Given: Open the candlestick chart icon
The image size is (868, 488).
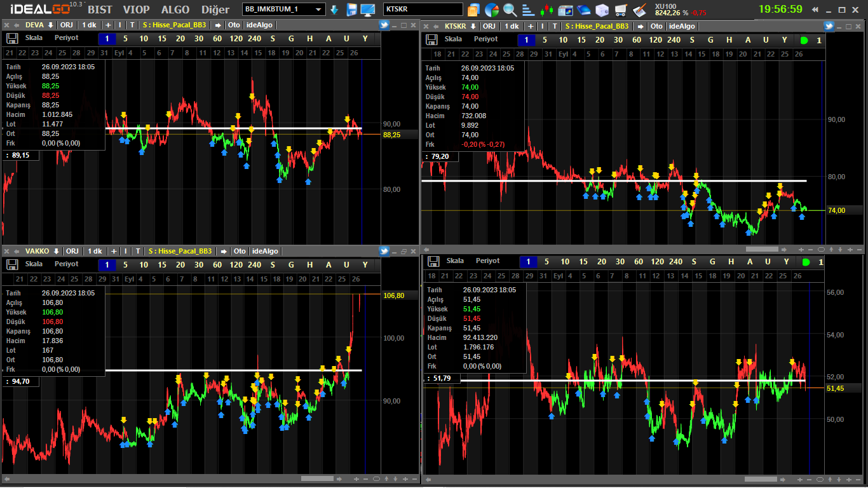Looking at the screenshot, I should (546, 10).
